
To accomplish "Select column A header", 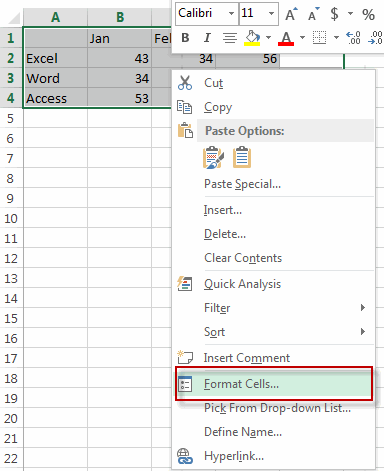I will tap(55, 17).
